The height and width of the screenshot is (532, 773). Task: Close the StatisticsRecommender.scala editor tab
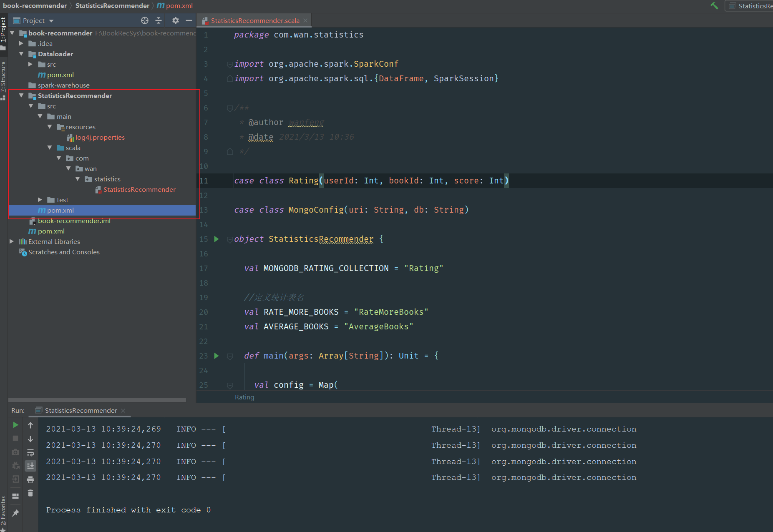tap(305, 20)
